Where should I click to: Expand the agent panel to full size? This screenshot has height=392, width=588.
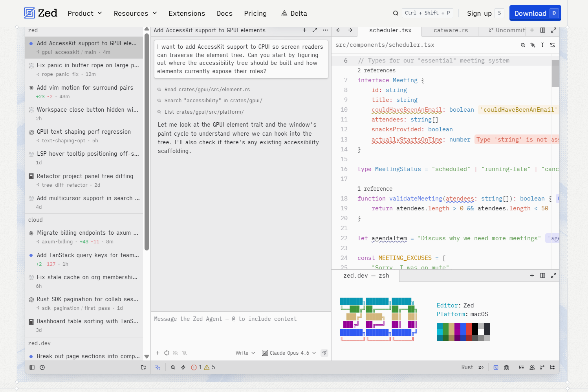click(315, 30)
